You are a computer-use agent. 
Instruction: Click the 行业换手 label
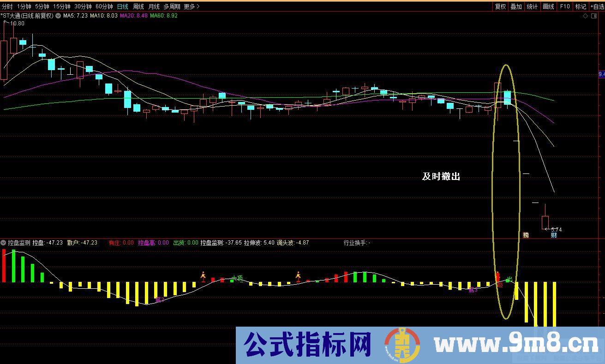point(357,242)
